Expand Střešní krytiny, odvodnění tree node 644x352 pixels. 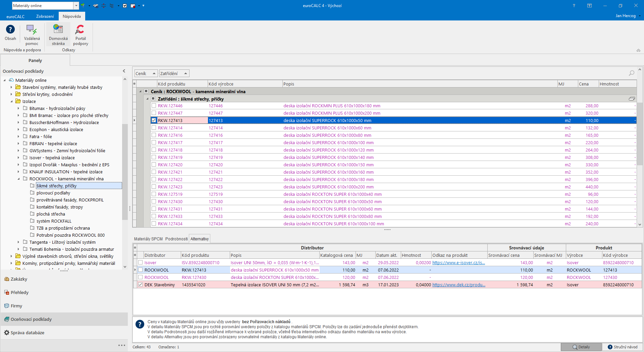(x=11, y=94)
